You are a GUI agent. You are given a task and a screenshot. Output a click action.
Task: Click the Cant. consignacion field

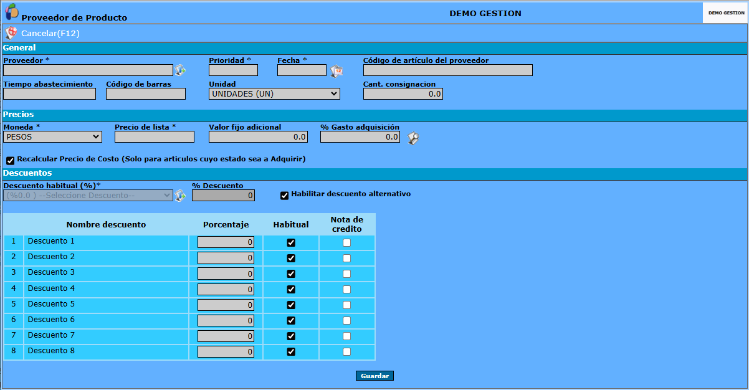click(403, 94)
